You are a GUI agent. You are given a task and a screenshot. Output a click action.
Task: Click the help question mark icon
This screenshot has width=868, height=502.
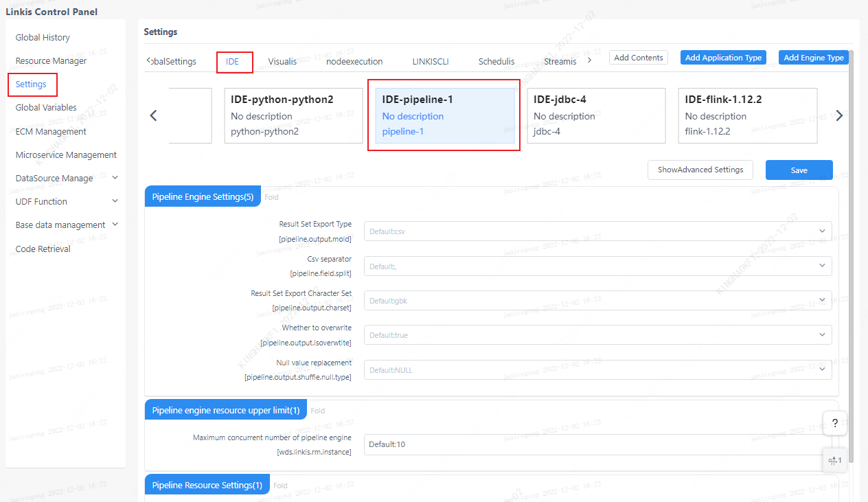[834, 423]
